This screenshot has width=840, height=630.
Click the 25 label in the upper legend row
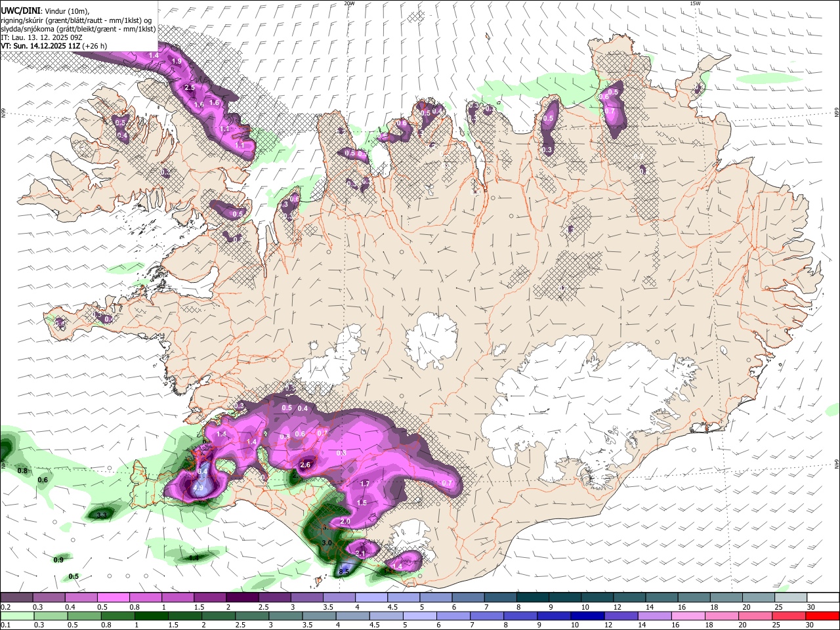tap(778, 607)
